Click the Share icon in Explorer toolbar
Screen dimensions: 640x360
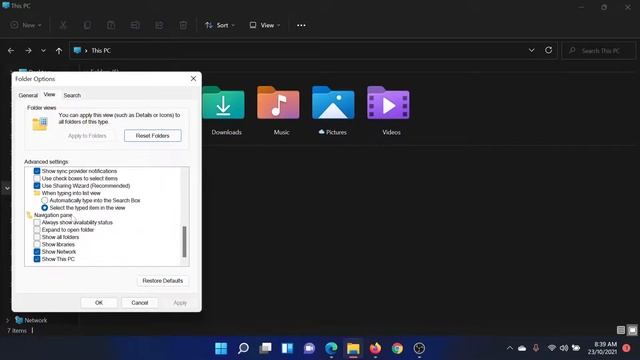pos(159,25)
